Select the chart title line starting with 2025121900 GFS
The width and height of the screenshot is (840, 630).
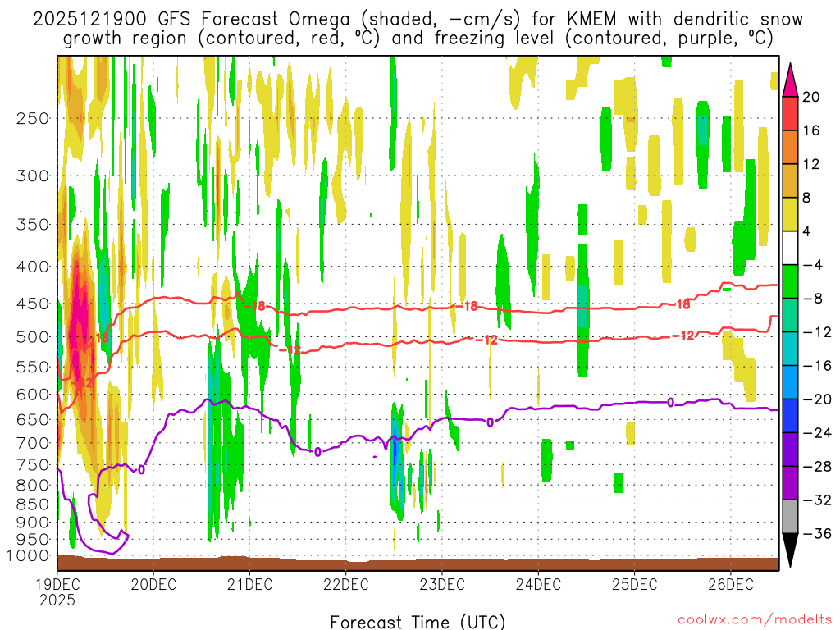[418, 20]
